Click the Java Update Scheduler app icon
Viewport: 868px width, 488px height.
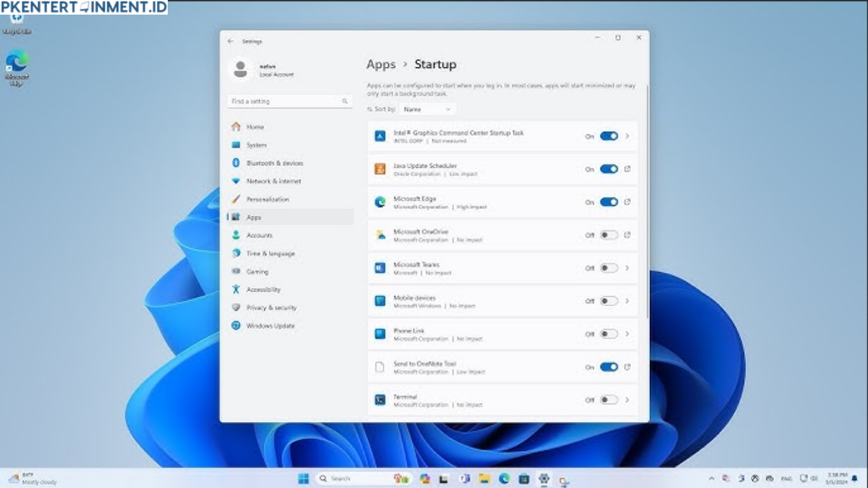pyautogui.click(x=380, y=169)
